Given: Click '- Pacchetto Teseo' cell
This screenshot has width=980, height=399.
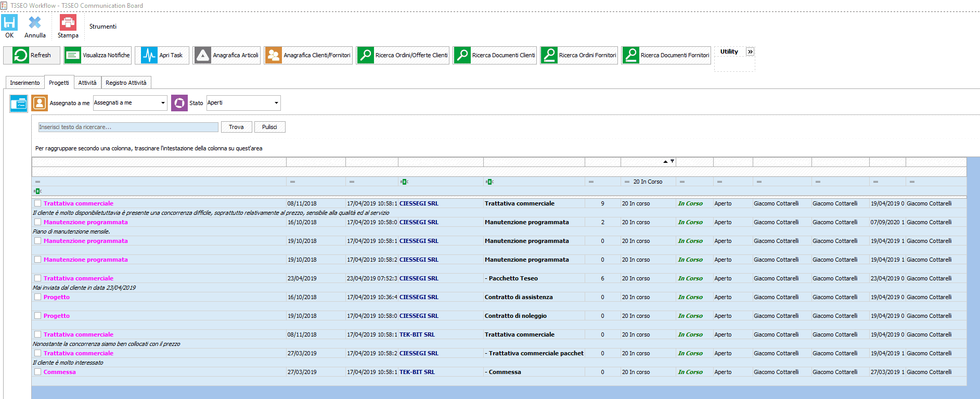Looking at the screenshot, I should 534,278.
